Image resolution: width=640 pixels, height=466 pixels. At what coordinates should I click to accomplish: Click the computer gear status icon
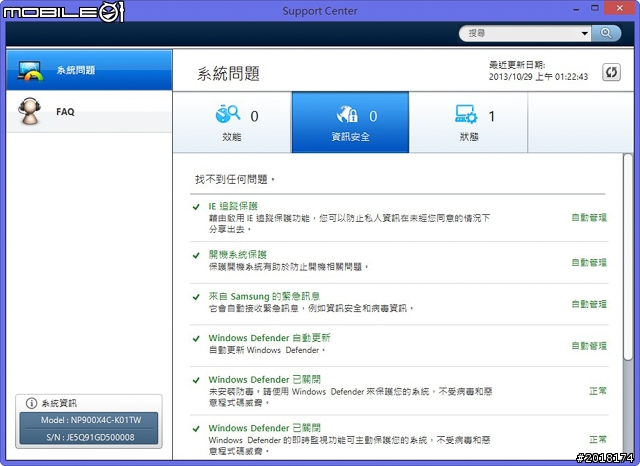[466, 114]
